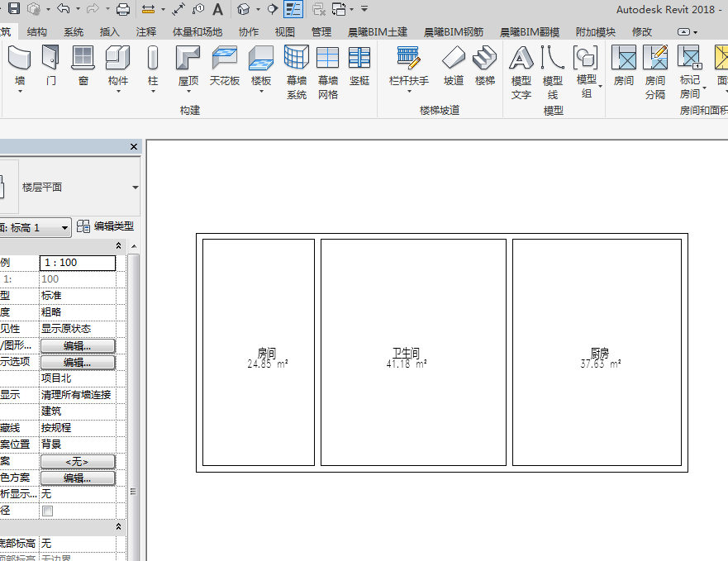Collapse the top properties group chevron

tap(118, 245)
